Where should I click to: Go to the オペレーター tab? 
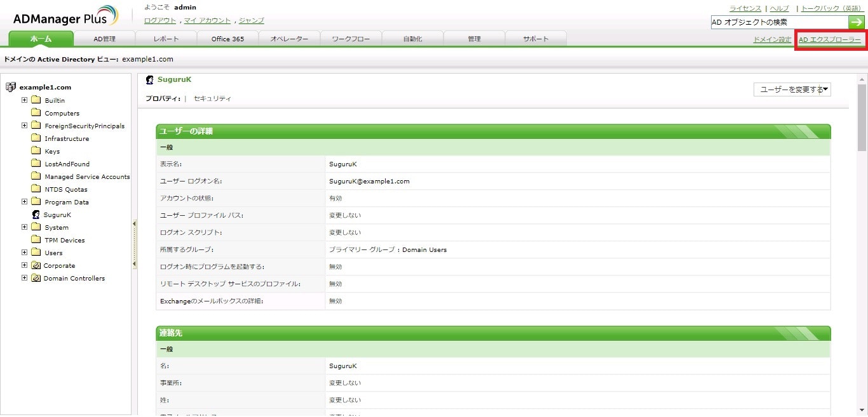(289, 39)
